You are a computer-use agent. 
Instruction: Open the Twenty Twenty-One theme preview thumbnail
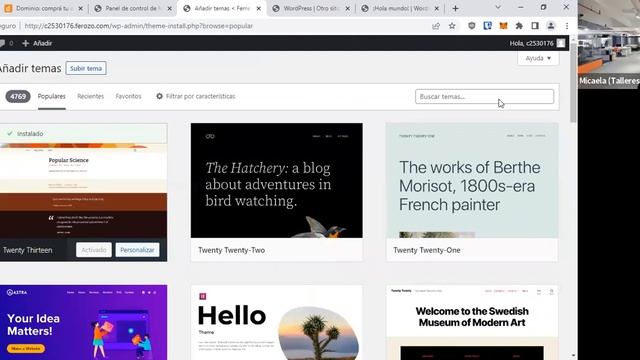[x=472, y=180]
